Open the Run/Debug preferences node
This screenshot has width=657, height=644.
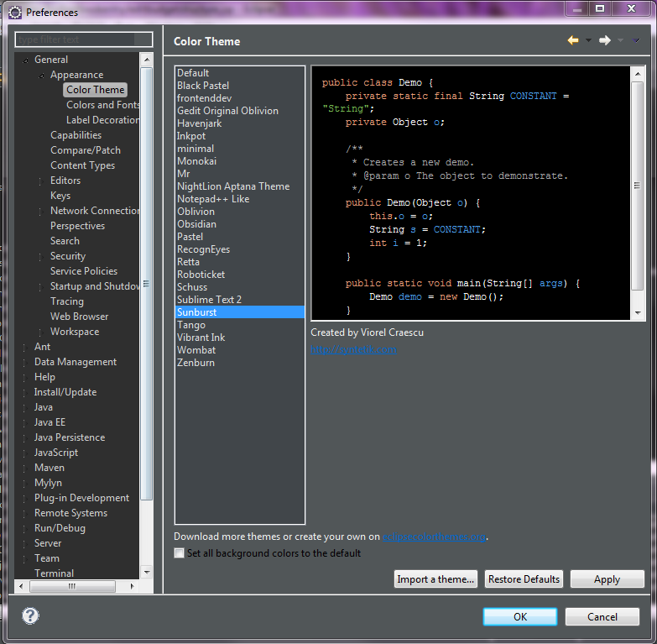[x=60, y=528]
